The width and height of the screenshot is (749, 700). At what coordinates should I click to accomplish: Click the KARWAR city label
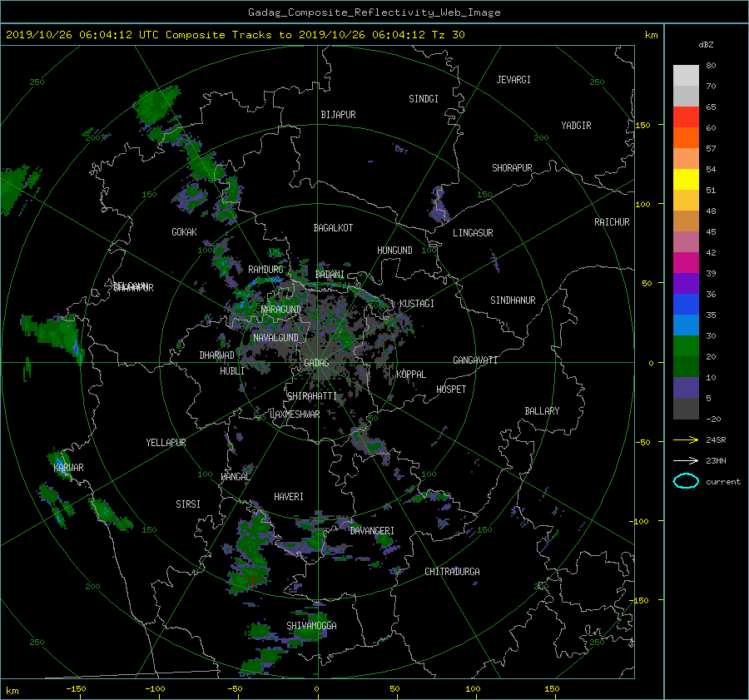pos(68,468)
